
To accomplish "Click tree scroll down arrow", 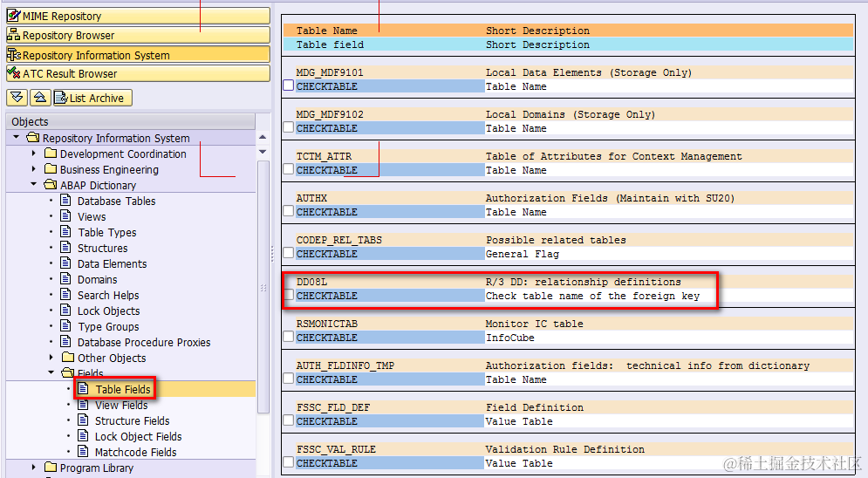I will pos(263,152).
